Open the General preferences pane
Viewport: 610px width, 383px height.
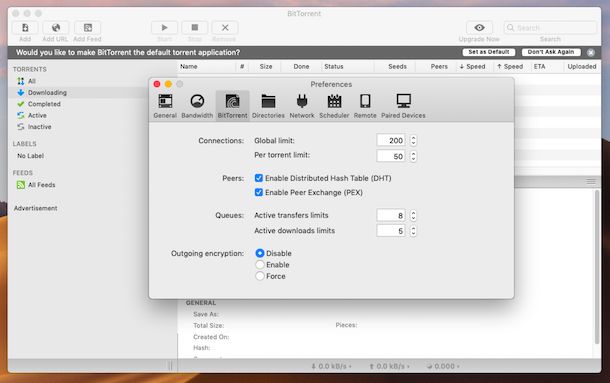(165, 106)
